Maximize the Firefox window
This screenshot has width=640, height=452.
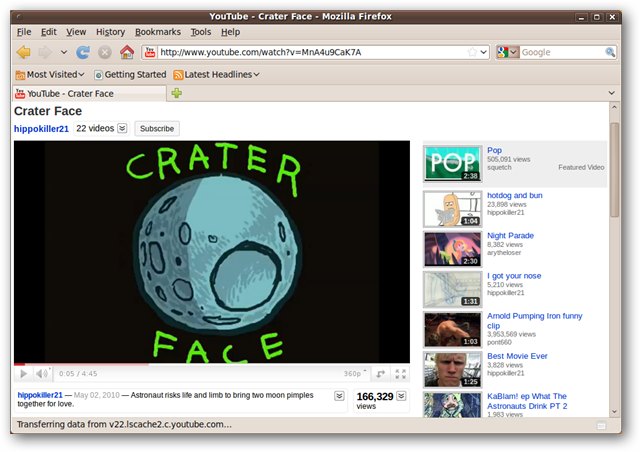click(597, 17)
